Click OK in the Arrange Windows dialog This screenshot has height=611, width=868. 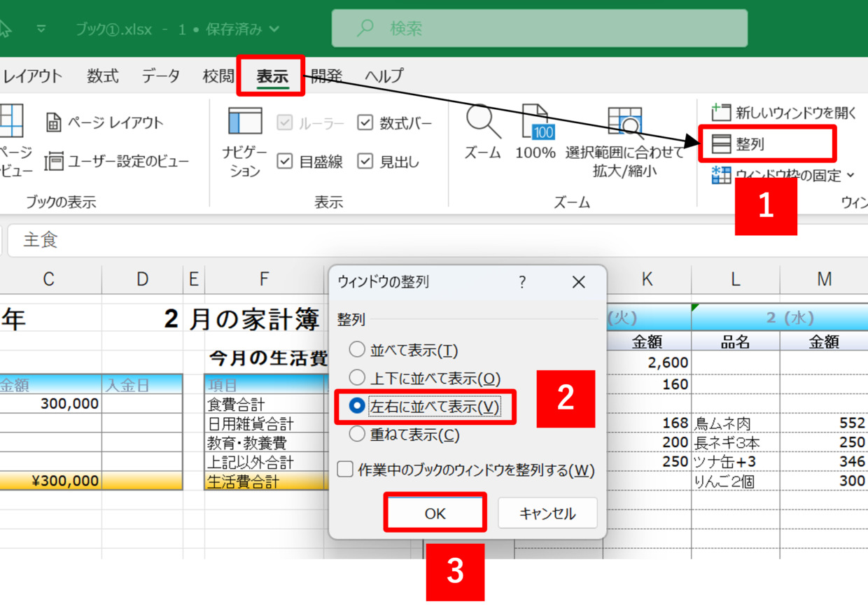click(x=435, y=513)
